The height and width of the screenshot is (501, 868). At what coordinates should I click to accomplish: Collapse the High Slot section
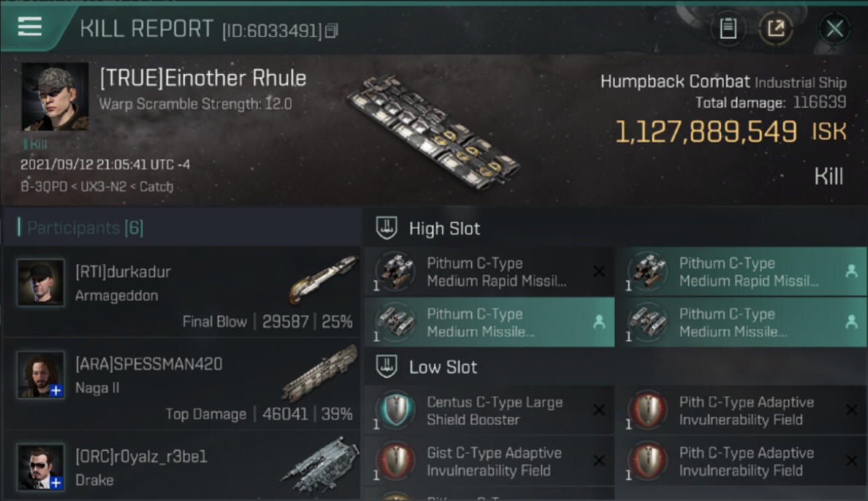(387, 228)
